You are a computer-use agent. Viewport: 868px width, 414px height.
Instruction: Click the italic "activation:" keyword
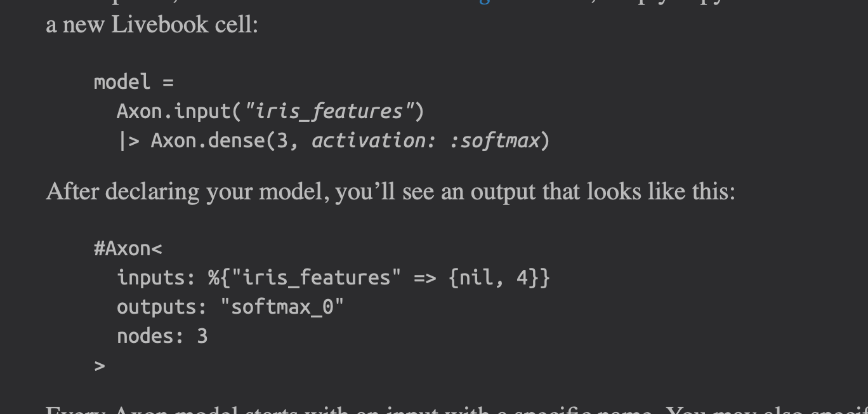pos(374,140)
